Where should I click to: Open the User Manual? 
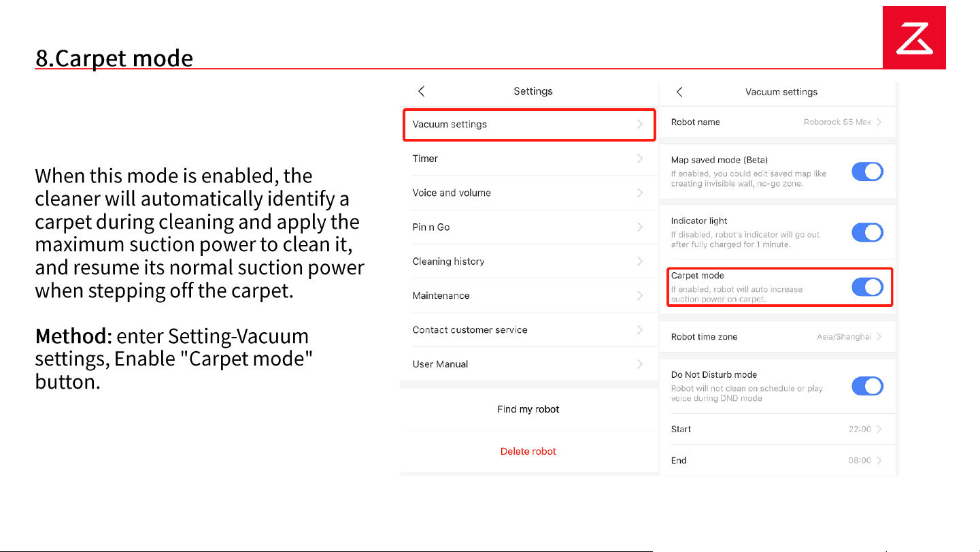tap(529, 364)
